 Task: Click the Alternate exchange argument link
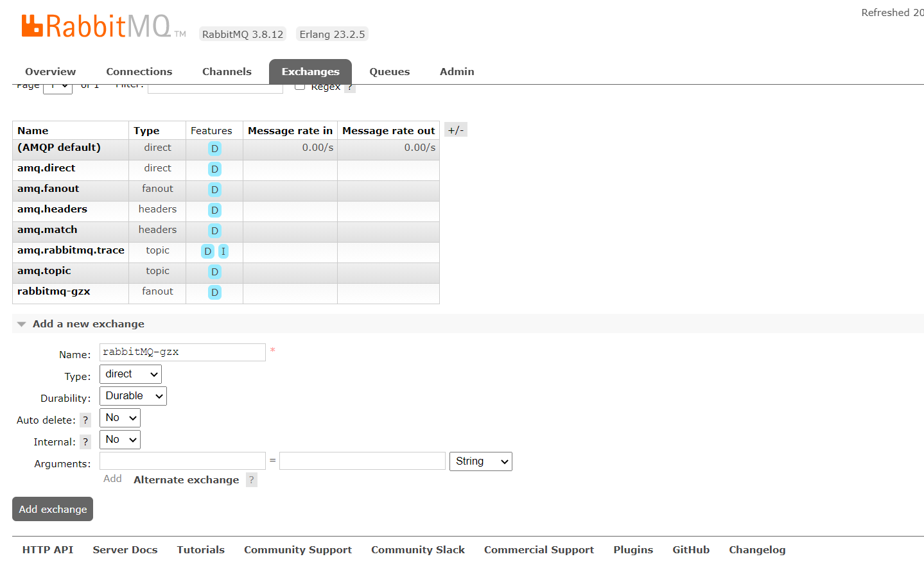[x=186, y=479]
